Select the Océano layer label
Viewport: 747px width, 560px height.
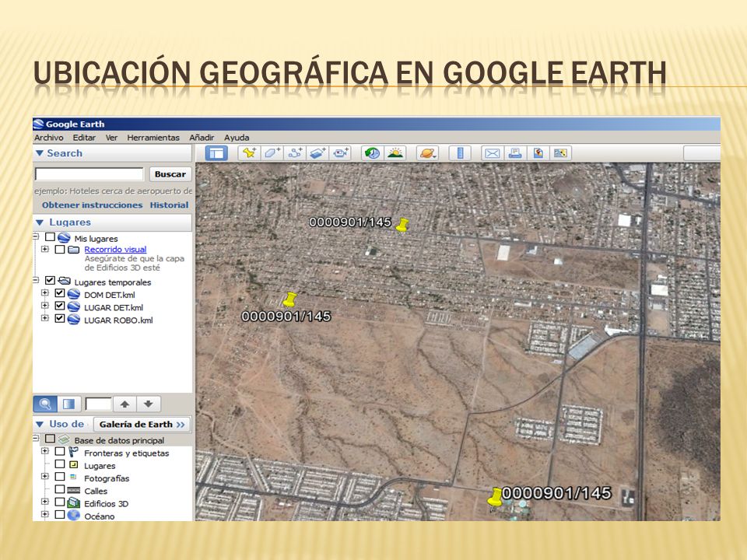[x=100, y=516]
